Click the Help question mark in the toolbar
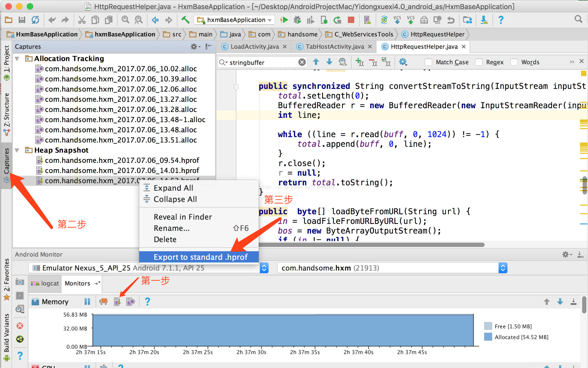This screenshot has height=368, width=588. click(501, 20)
